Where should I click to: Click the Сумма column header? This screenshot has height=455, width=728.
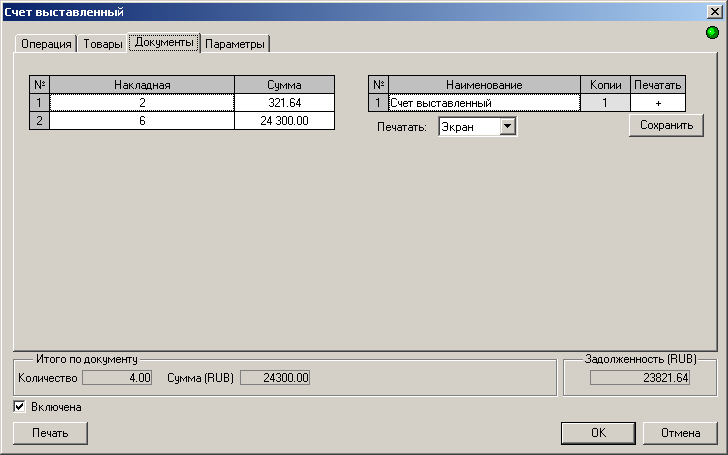[284, 85]
